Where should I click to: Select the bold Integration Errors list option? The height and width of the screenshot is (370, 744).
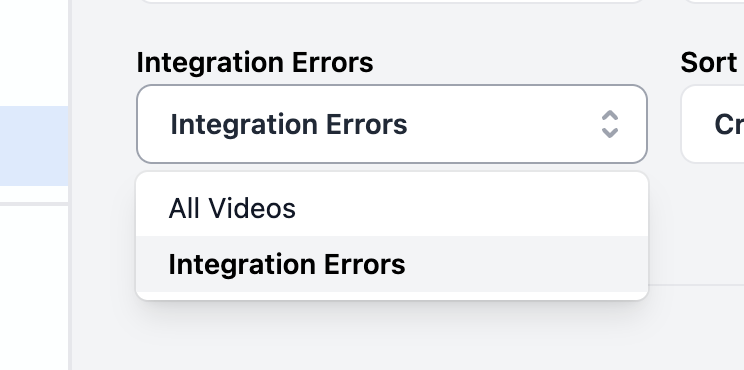click(x=392, y=264)
